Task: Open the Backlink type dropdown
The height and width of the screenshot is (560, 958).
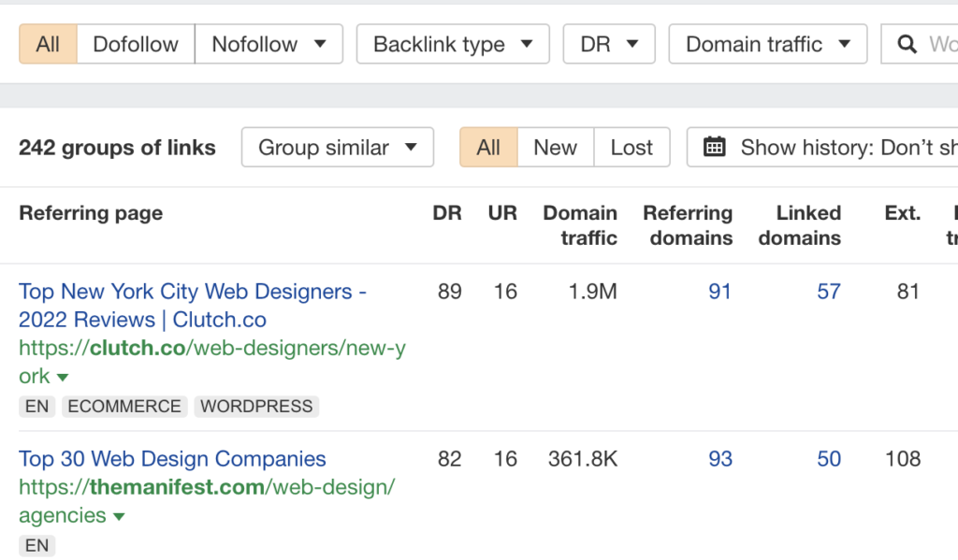Action: pos(454,44)
